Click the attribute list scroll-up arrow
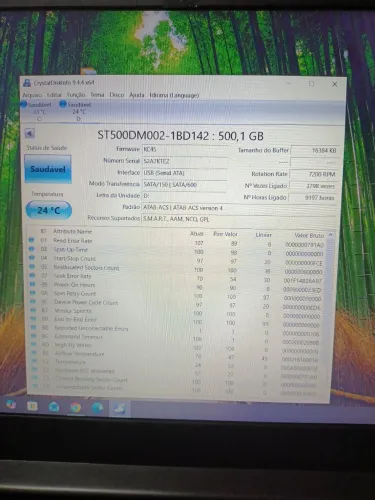Screen dimensions: 375x500 click(330, 235)
